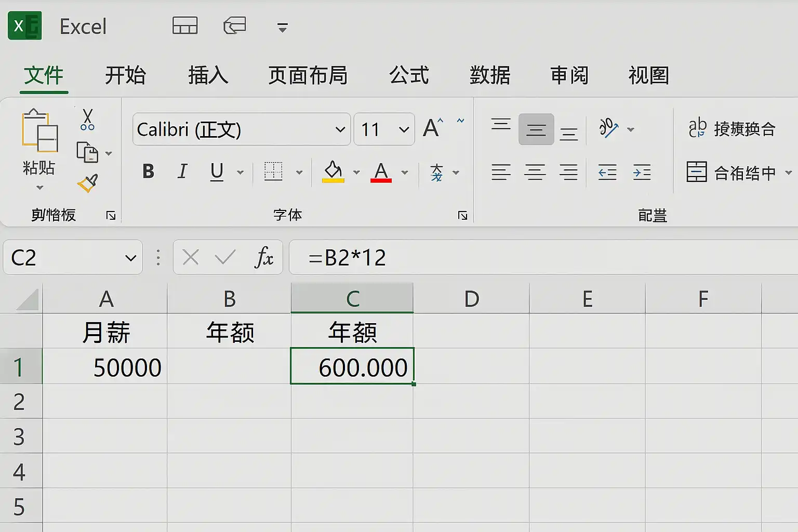Expand the paste options arrow under 粘贴

[39, 188]
